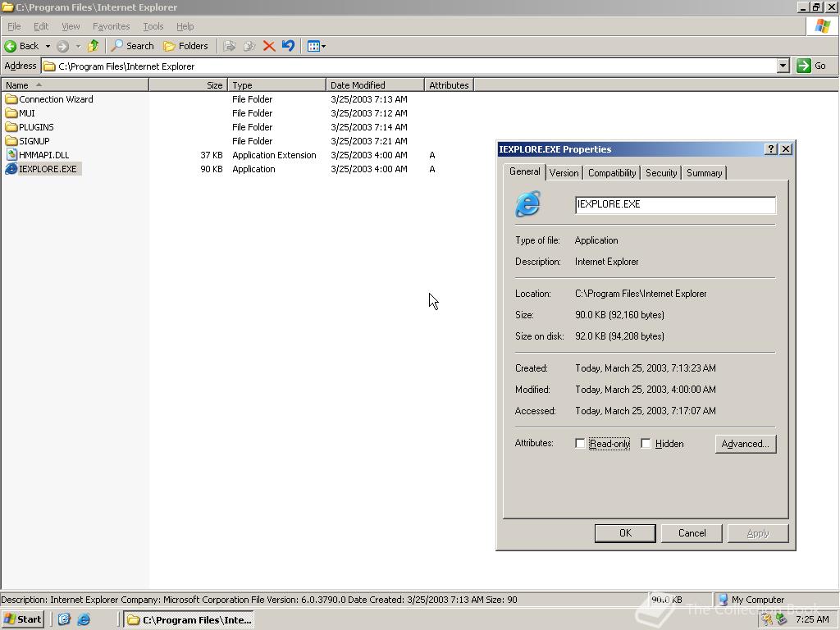Click the taskbar clock 7:25 AM
This screenshot has height=630, width=840.
click(x=812, y=619)
